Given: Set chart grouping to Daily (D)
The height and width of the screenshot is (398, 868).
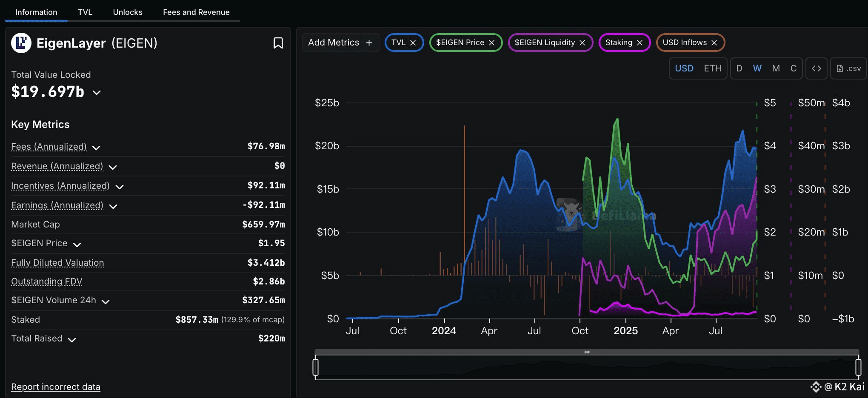Looking at the screenshot, I should 739,68.
